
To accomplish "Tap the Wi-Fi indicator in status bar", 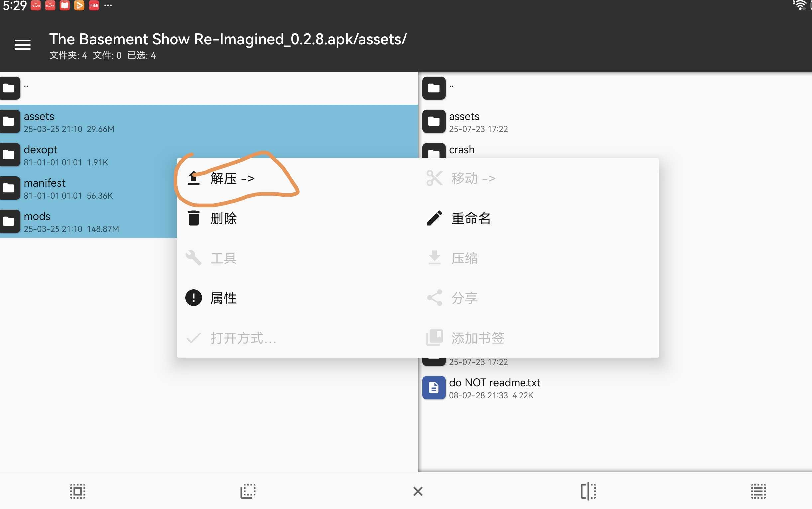I will (800, 5).
